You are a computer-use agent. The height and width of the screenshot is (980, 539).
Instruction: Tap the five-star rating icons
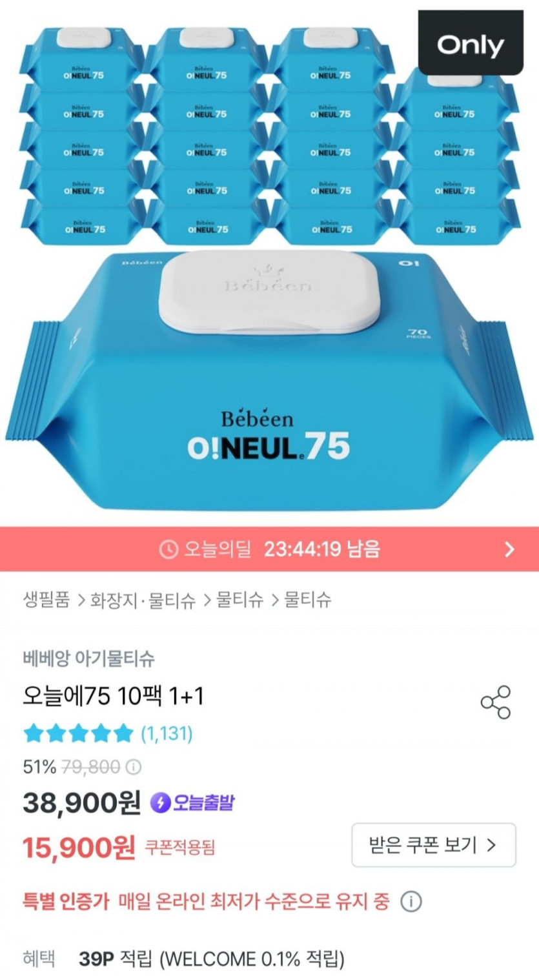click(x=78, y=733)
